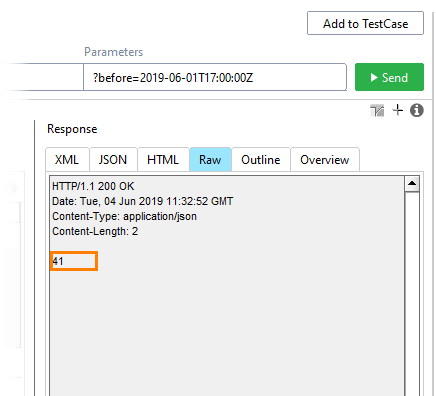436x396 pixels.
Task: Switch to the JSON response tab
Action: [x=113, y=160]
